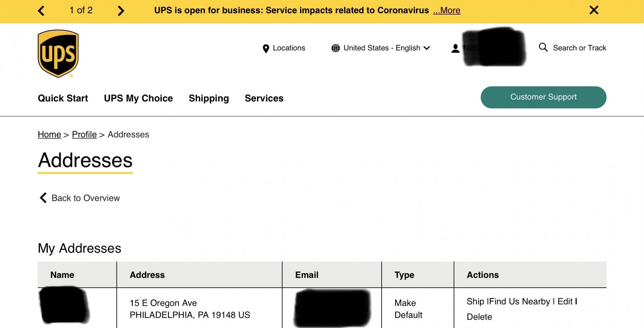The image size is (644, 328).
Task: Expand United States - English language dropdown
Action: pos(427,48)
